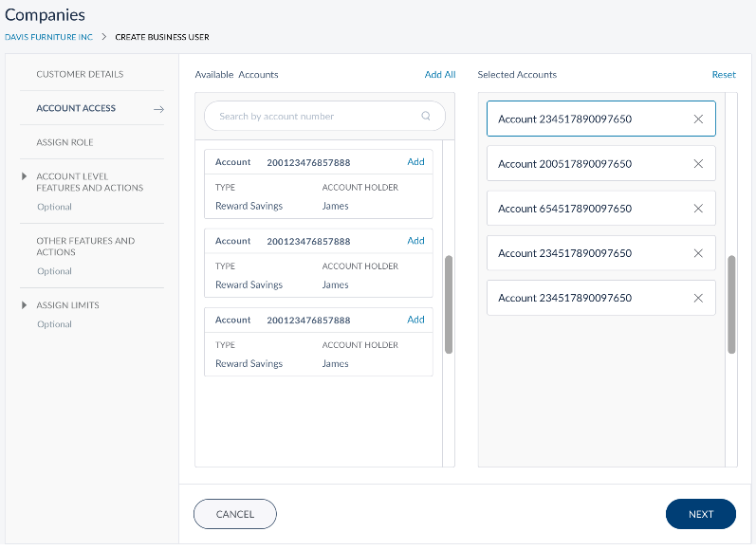Expand the Assign Limits section
This screenshot has width=756, height=550.
pyautogui.click(x=25, y=305)
